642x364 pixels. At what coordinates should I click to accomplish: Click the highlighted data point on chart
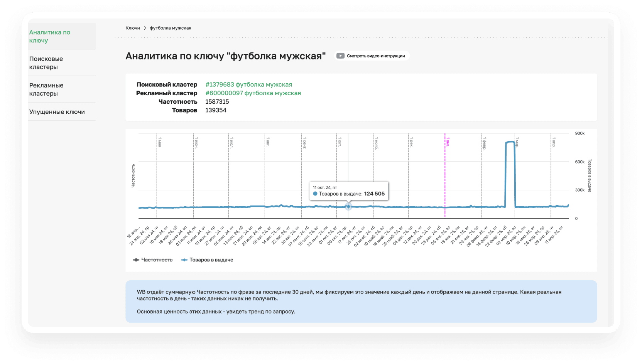click(x=348, y=207)
